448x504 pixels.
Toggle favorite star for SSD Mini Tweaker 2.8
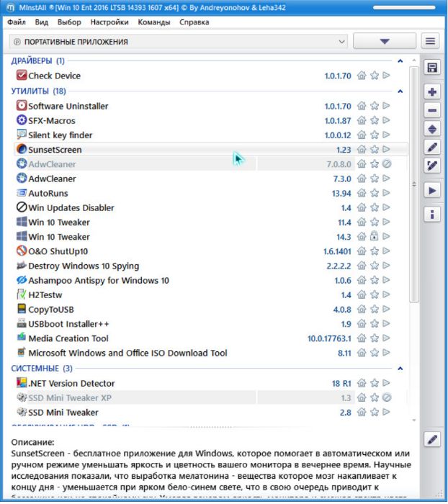pos(375,412)
